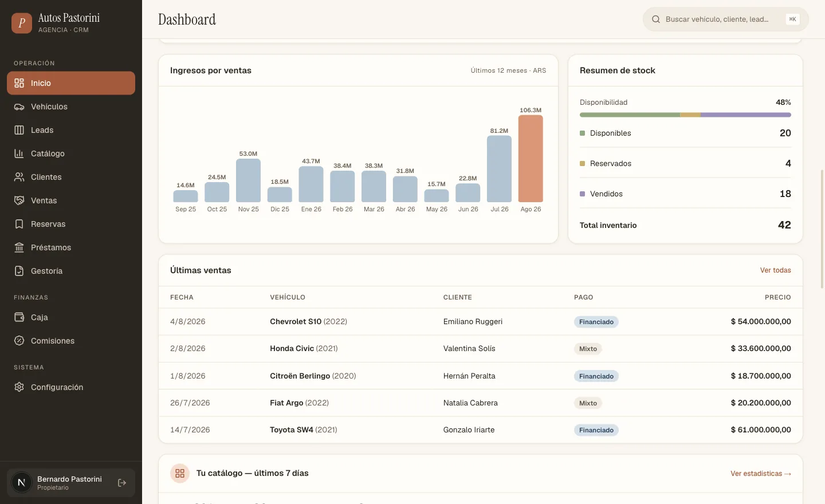The height and width of the screenshot is (504, 825).
Task: Open Bernardo Pastorini profile name
Action: pos(69,479)
